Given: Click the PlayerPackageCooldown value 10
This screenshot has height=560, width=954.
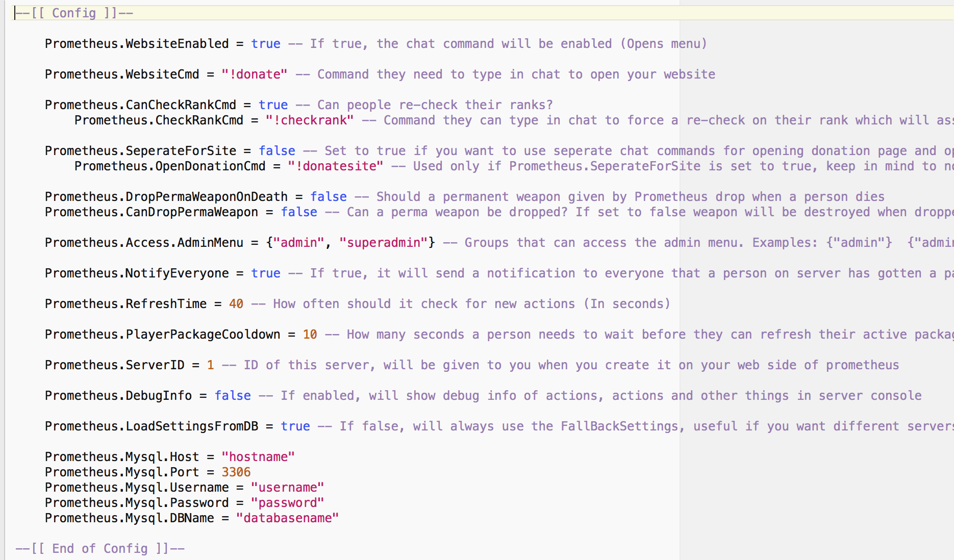Looking at the screenshot, I should (310, 335).
